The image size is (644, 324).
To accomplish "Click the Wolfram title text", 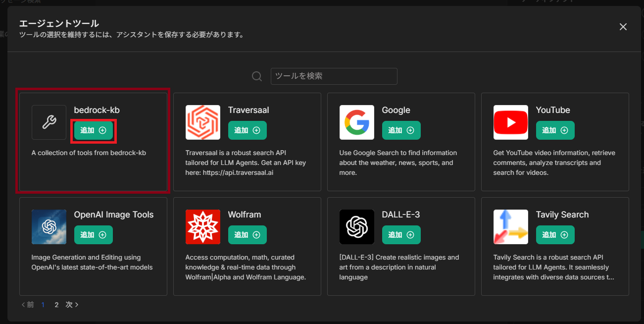I will pos(245,215).
